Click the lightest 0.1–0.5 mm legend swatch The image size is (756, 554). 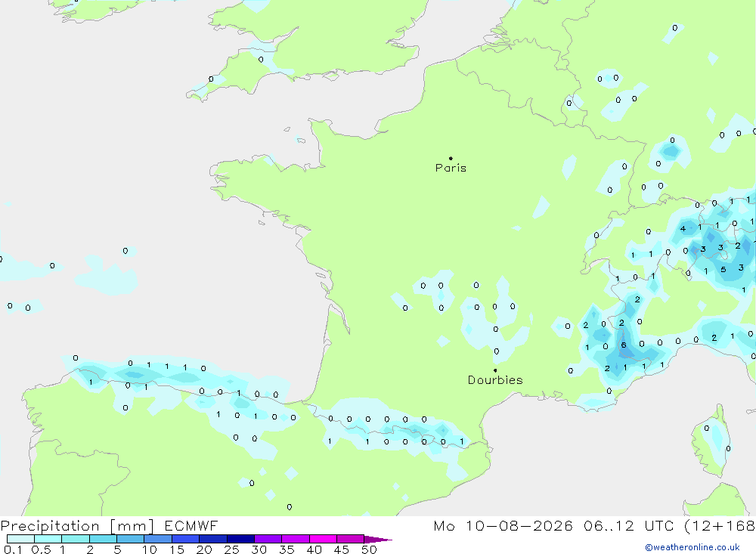[20, 539]
